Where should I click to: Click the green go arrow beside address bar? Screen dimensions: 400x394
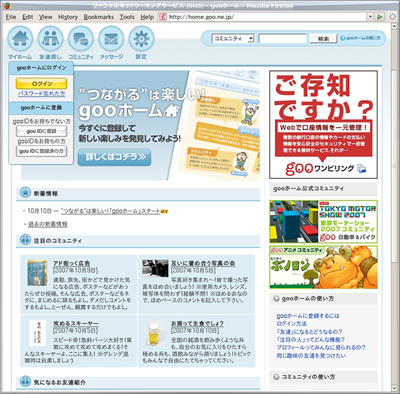(380, 17)
